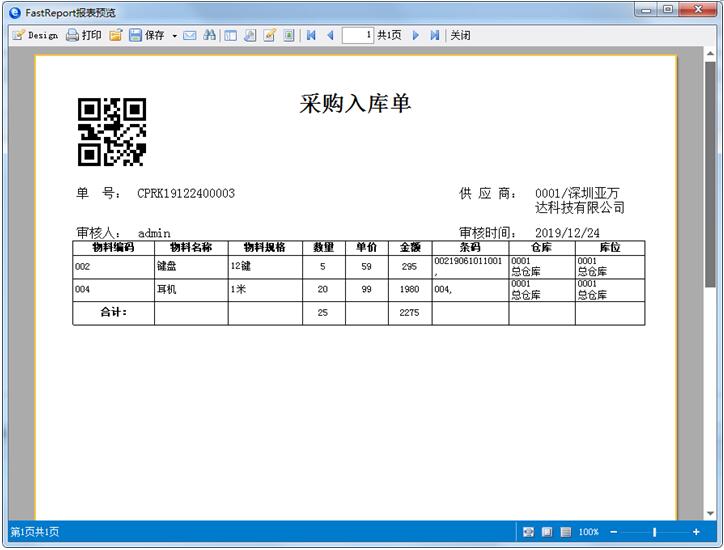Image resolution: width=724 pixels, height=550 pixels.
Task: Expand the save format dropdown arrow
Action: 175,36
